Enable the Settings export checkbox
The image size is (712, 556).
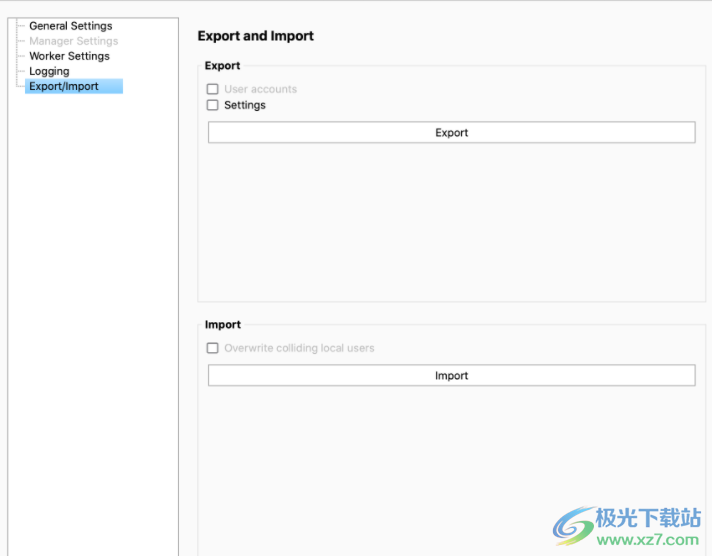pos(212,105)
